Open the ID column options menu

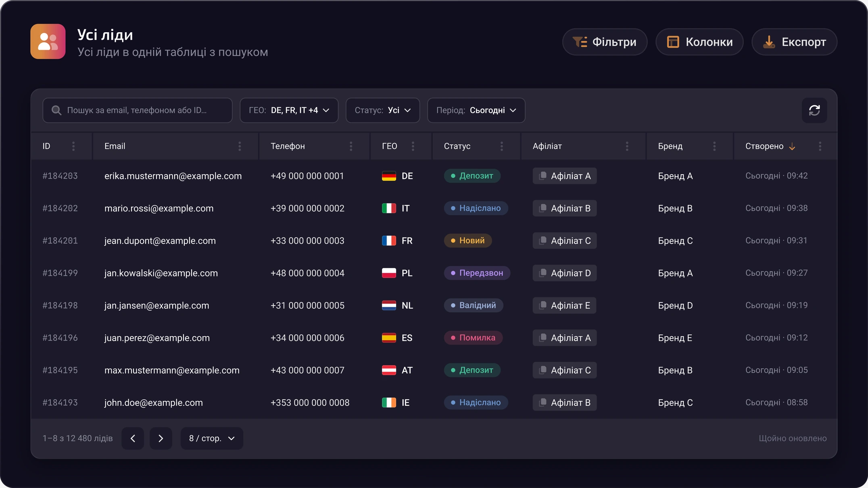coord(73,146)
